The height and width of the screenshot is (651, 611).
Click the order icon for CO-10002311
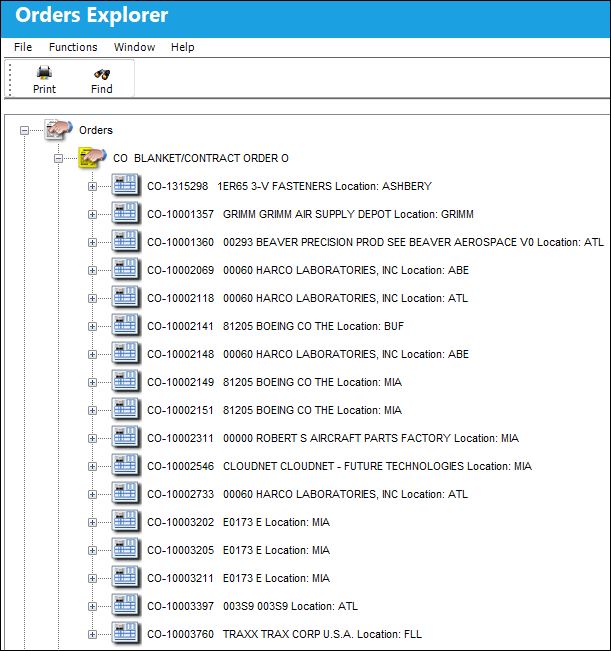pos(125,438)
